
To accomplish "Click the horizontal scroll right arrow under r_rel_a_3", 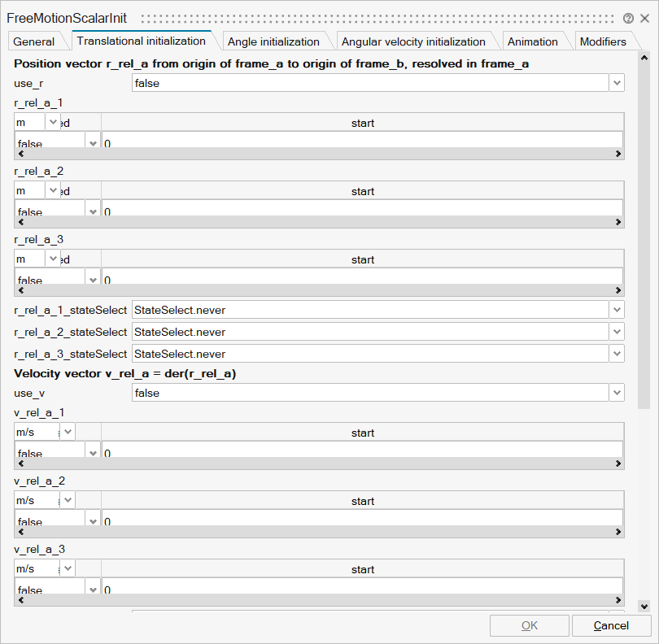I will [616, 290].
